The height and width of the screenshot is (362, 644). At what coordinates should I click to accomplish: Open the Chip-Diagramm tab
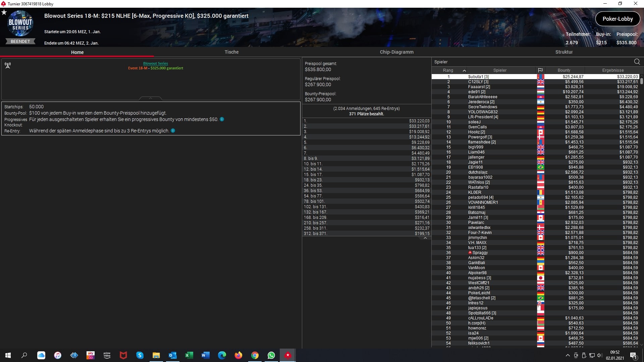(396, 52)
